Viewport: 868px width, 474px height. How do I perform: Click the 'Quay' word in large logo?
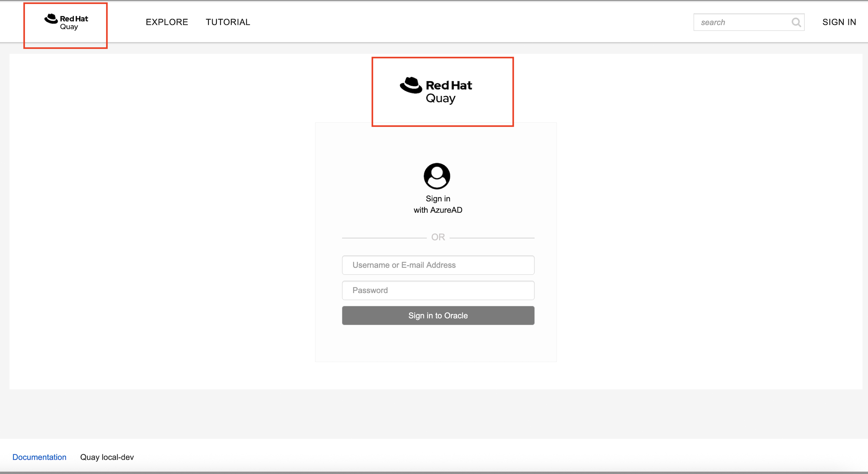point(440,98)
